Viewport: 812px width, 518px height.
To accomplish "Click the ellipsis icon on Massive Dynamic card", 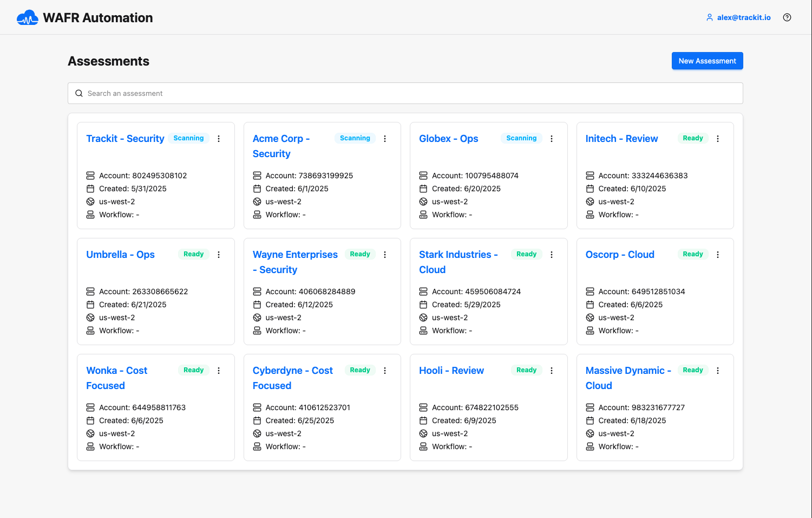I will coord(718,371).
